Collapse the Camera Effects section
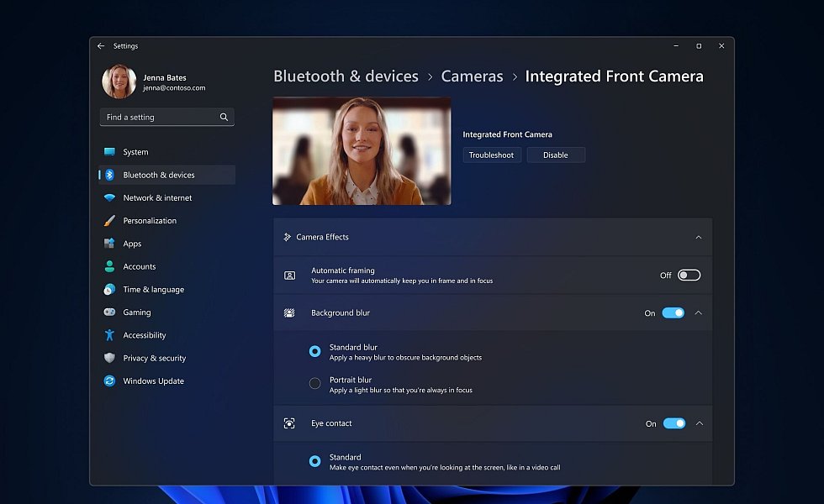The image size is (824, 504). point(699,237)
